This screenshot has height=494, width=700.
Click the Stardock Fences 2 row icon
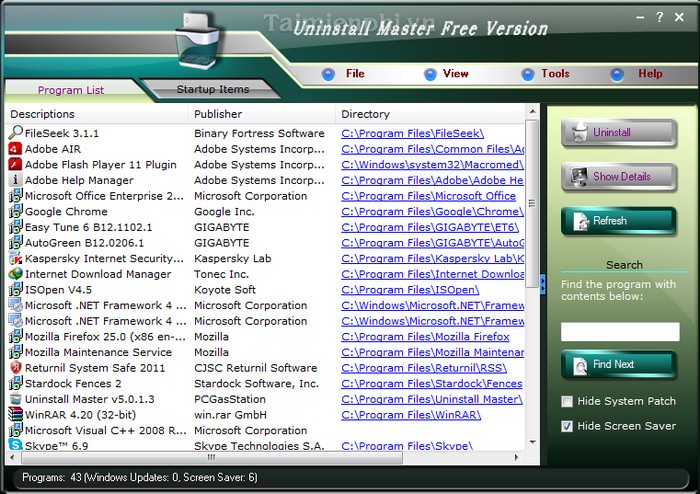(x=16, y=383)
